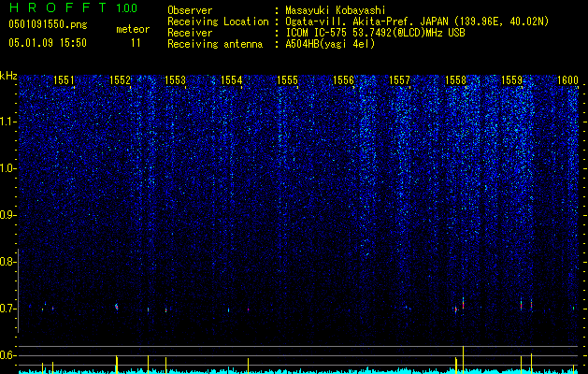This screenshot has height=374, width=588.
Task: Click the Receiving antenna label
Action: click(x=215, y=44)
